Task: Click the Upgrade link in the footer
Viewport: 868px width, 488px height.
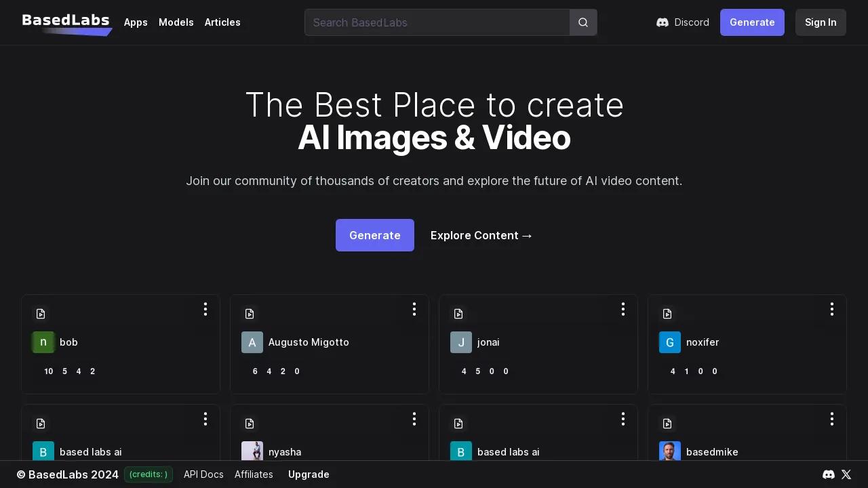Action: [x=309, y=474]
